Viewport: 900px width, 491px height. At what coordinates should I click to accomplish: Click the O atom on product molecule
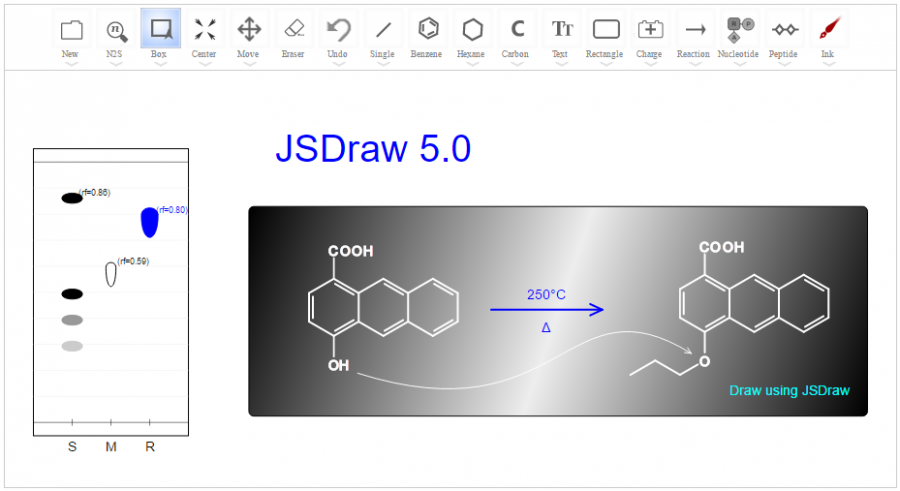tap(704, 362)
